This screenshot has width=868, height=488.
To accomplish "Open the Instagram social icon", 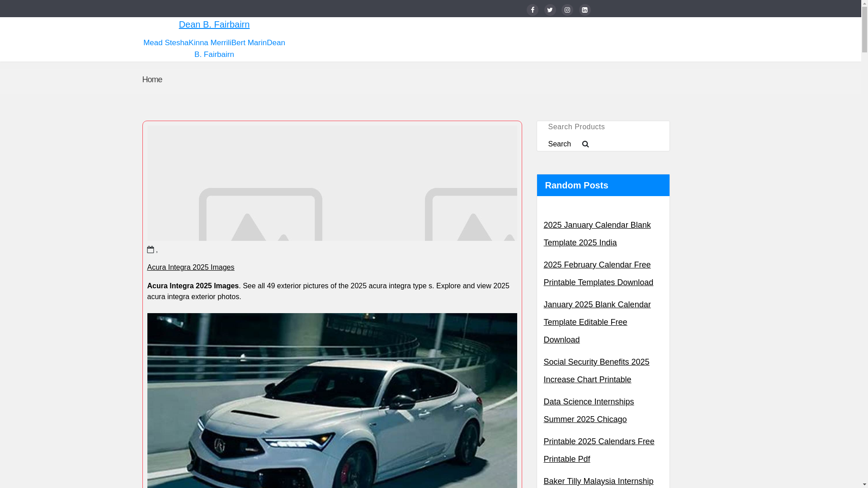I will [567, 10].
